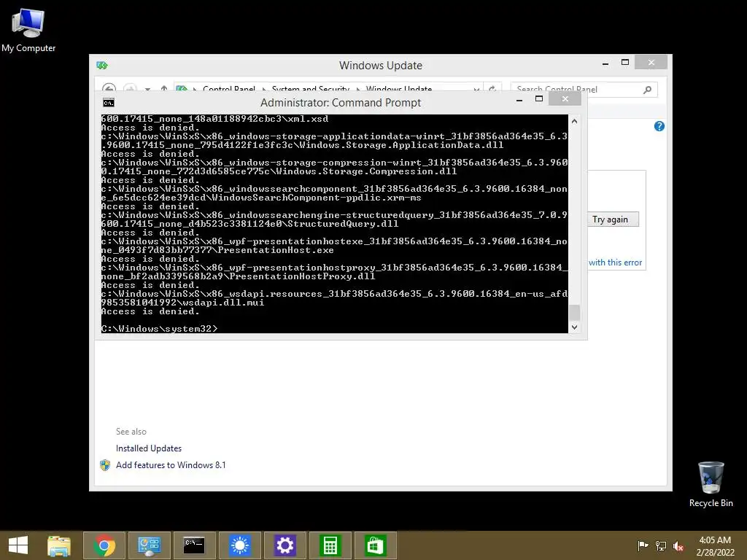Click Windows.Storage.Compression.dll path line

334,167
